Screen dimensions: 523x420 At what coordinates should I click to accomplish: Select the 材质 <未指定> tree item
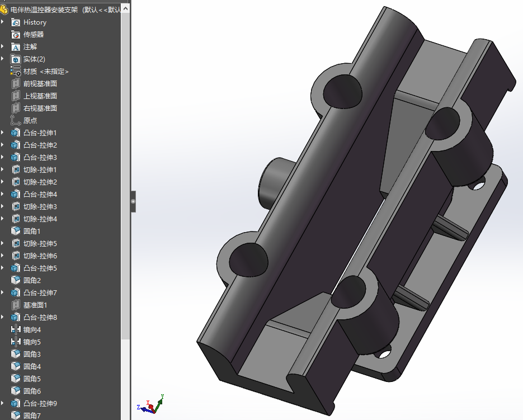click(x=46, y=72)
